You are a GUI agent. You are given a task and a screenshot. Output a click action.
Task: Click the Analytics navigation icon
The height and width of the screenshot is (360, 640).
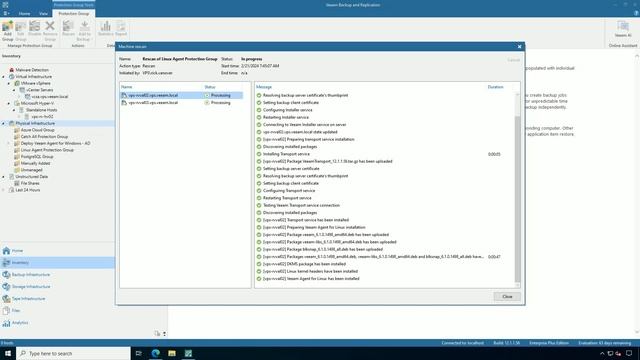(6, 323)
